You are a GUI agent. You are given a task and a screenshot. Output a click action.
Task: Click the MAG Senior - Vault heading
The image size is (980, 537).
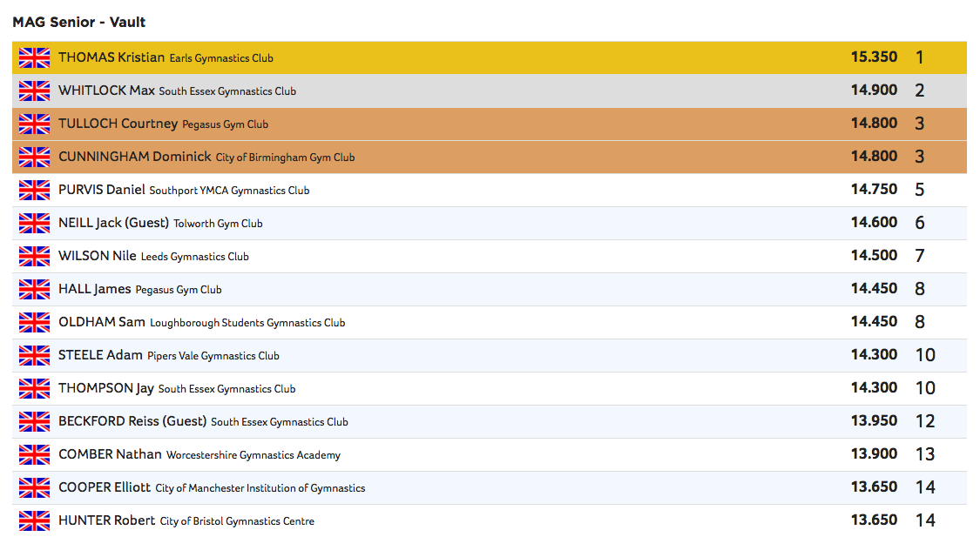[x=78, y=21]
